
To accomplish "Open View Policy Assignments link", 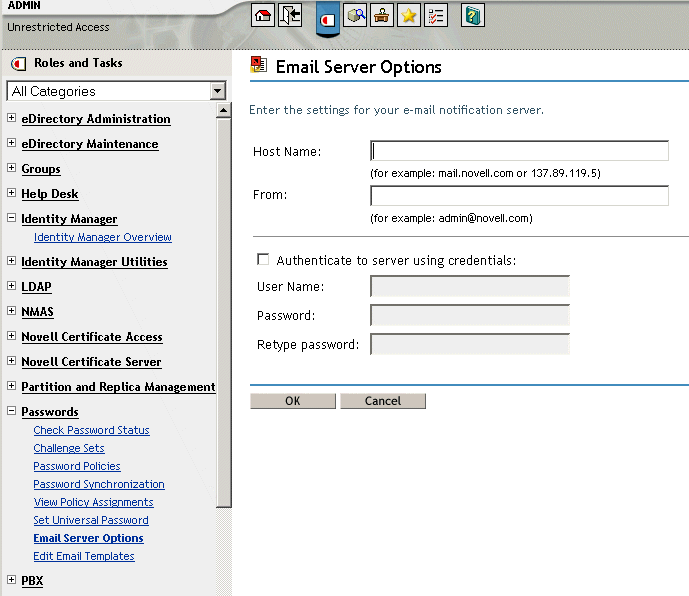I will 94,502.
